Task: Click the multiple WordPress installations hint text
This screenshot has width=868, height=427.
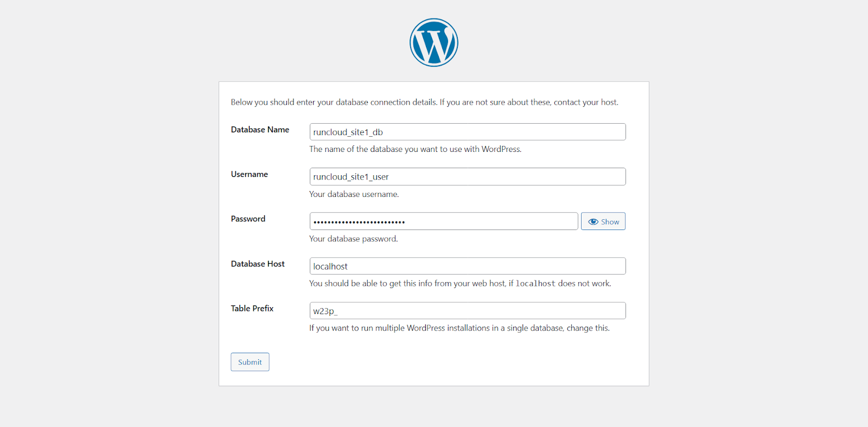Action: pyautogui.click(x=459, y=328)
